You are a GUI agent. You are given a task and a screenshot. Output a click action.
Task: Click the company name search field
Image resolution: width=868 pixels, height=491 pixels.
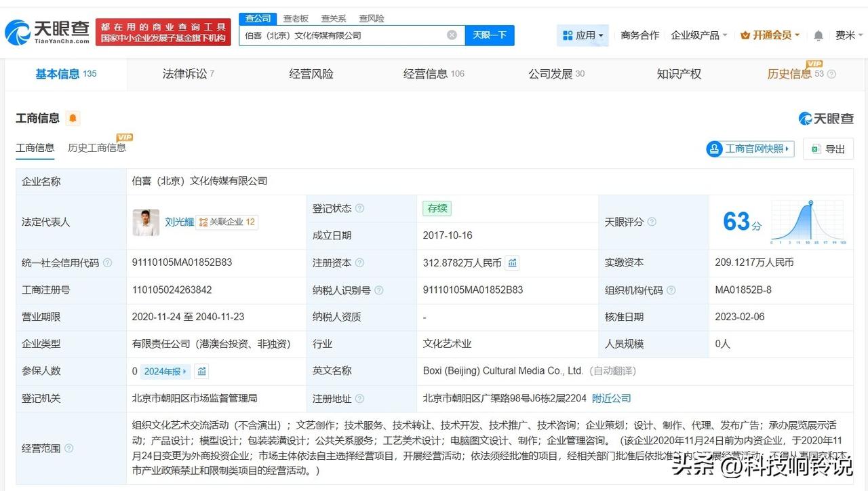(x=342, y=35)
